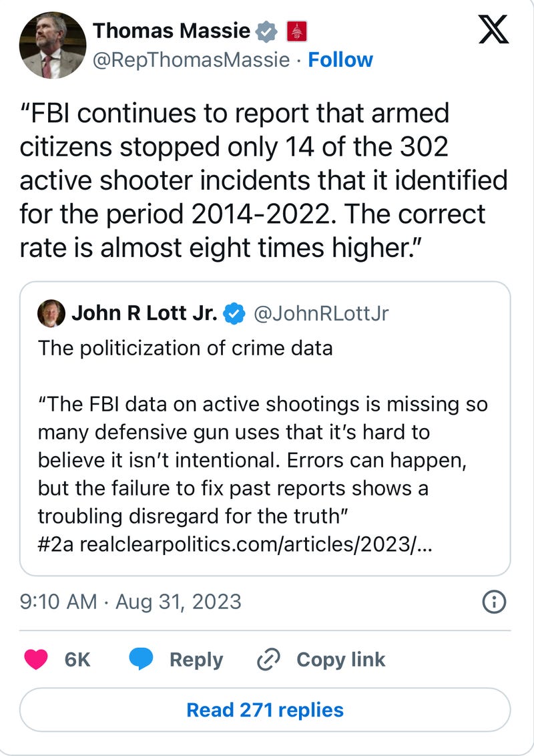Image resolution: width=534 pixels, height=756 pixels.
Task: Click the tweet information circle icon
Action: [494, 602]
